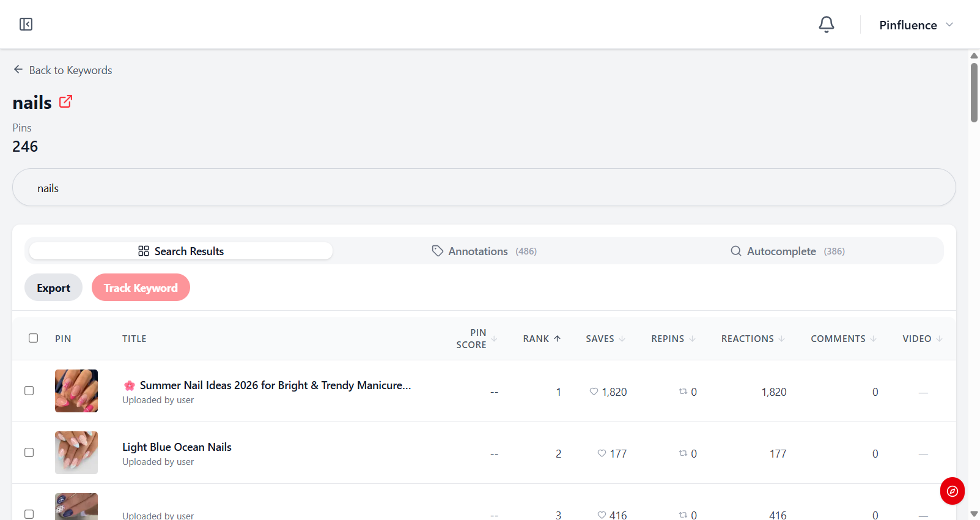980x520 pixels.
Task: Click the pink flower emoji in first title
Action: click(x=130, y=385)
